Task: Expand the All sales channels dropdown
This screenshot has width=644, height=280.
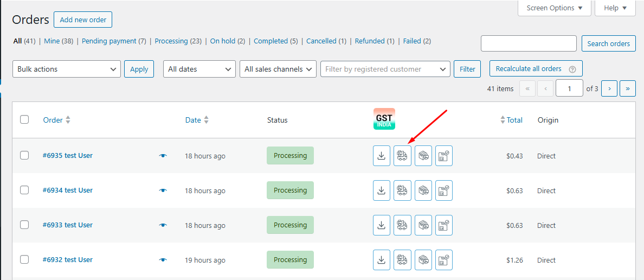Action: tap(278, 69)
